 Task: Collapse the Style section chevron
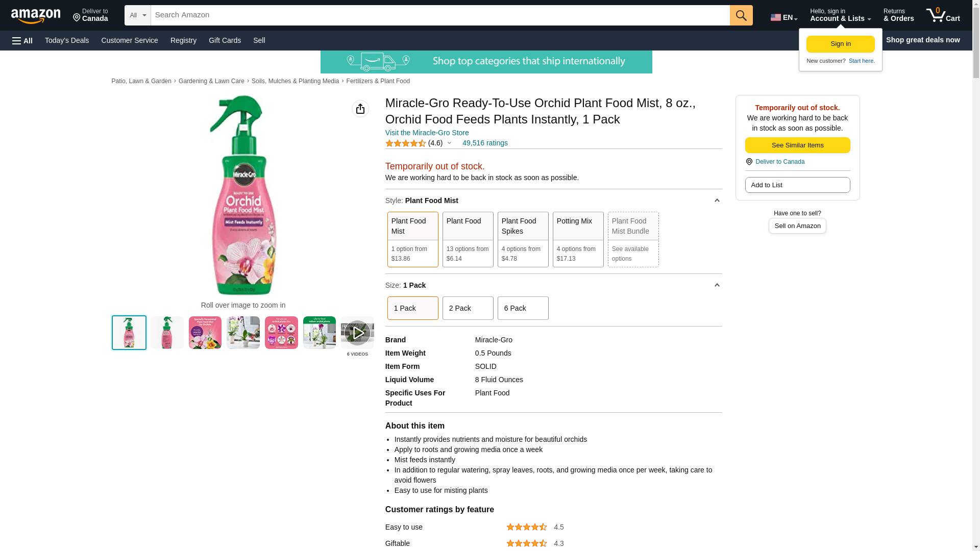(717, 201)
